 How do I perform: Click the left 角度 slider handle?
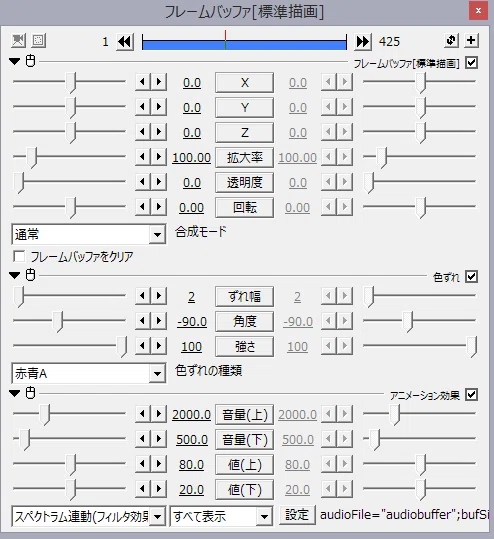(58, 321)
